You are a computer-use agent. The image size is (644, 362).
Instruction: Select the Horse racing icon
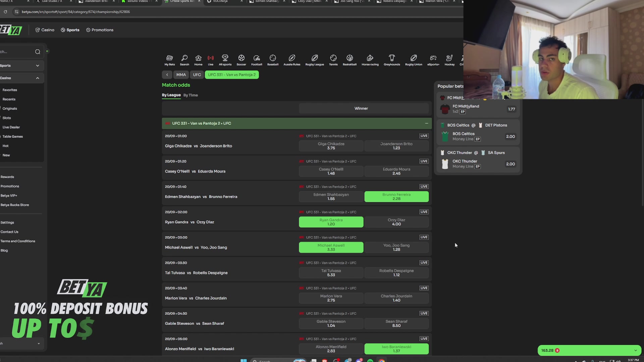click(370, 60)
